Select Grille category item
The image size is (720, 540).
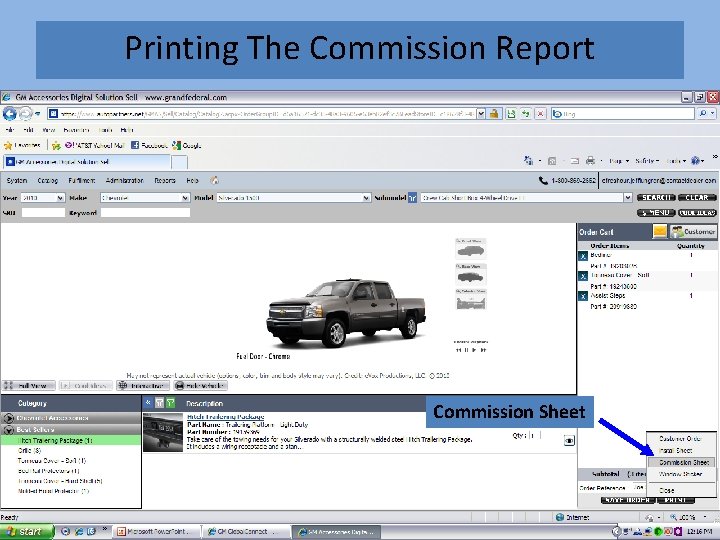coord(29,450)
